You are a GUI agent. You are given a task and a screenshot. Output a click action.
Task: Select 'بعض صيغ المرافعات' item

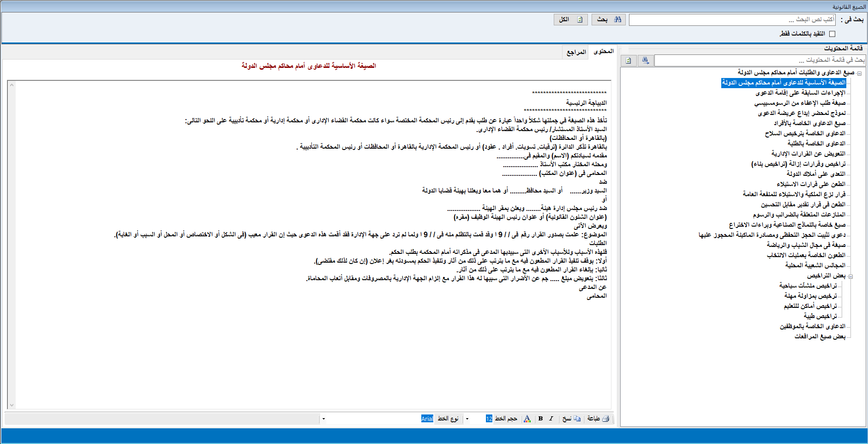click(x=820, y=336)
